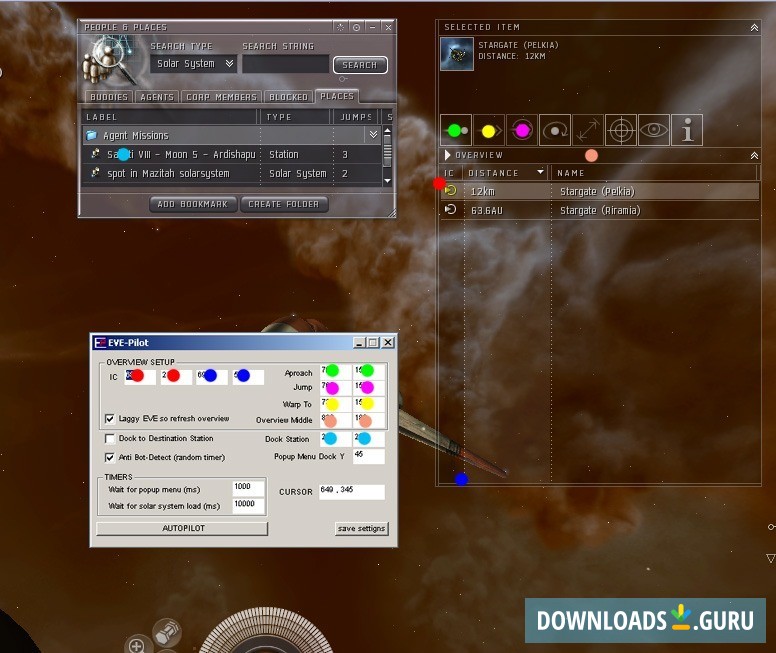Switch to the Blocked tab
776x653 pixels.
[289, 97]
